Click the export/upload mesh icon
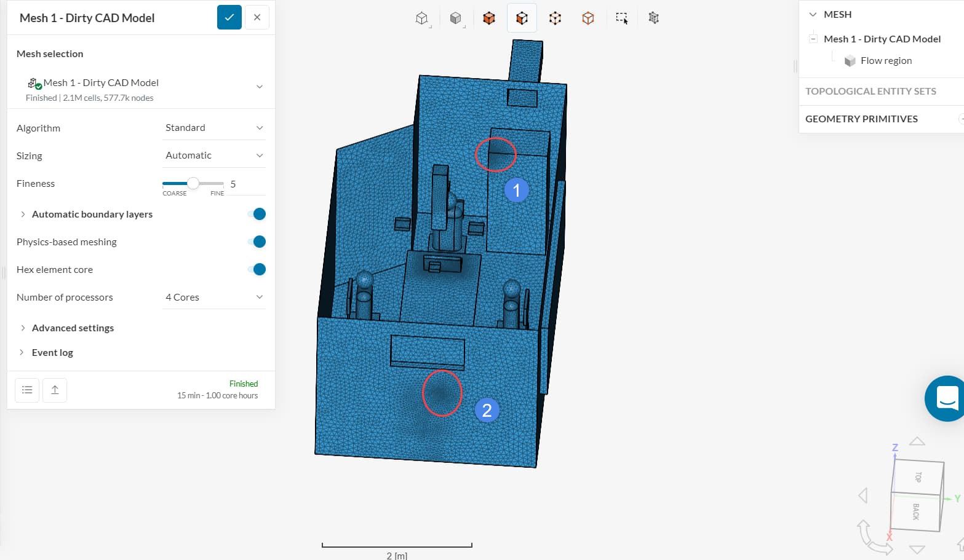The image size is (964, 560). coord(54,390)
